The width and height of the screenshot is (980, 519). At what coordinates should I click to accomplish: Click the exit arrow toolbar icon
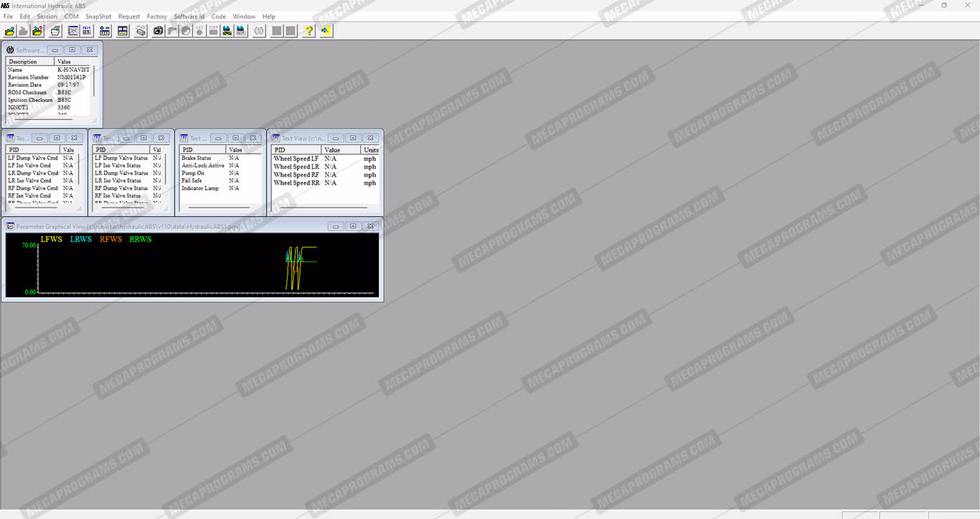pos(326,31)
